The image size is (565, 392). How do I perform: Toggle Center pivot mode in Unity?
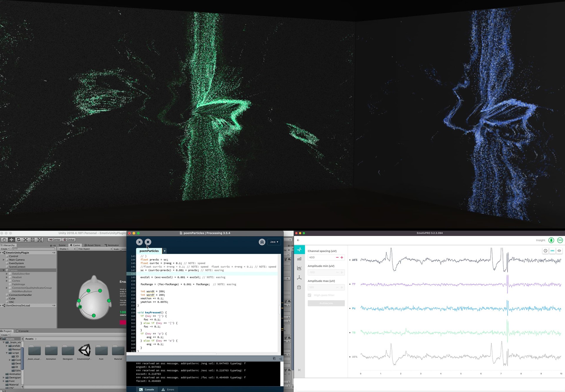tap(55, 240)
